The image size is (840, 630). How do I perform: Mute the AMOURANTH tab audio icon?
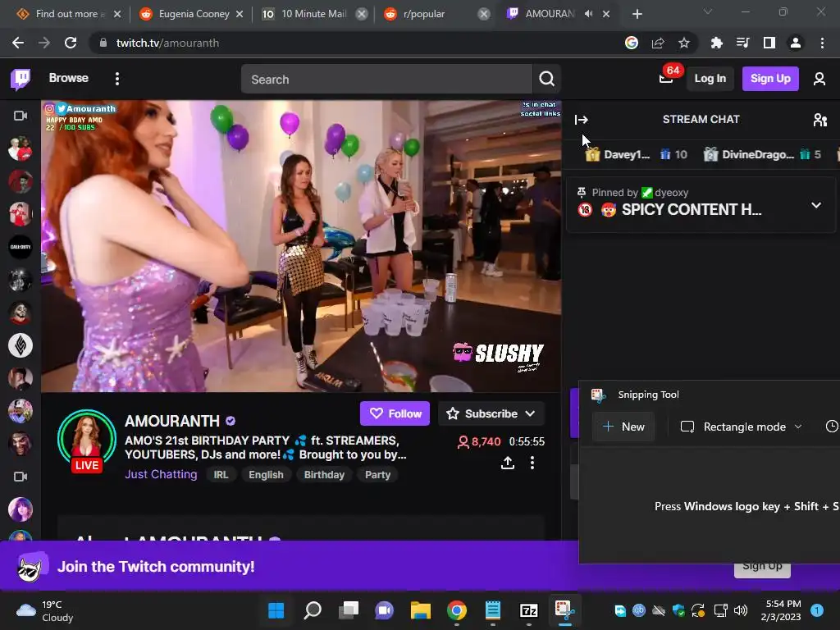tap(589, 14)
